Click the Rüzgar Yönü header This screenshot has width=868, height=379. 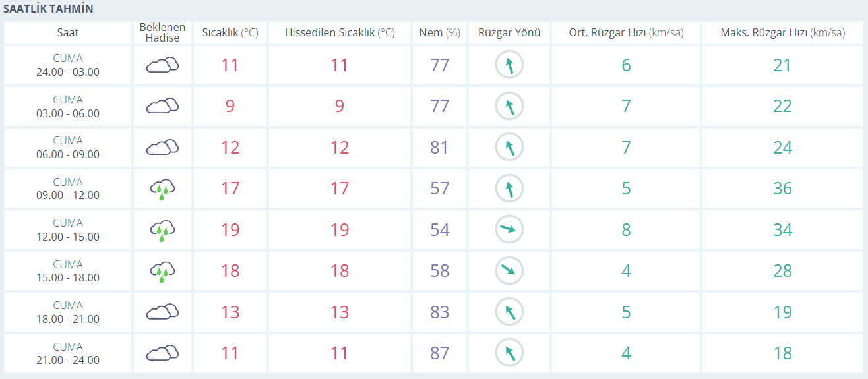click(509, 32)
